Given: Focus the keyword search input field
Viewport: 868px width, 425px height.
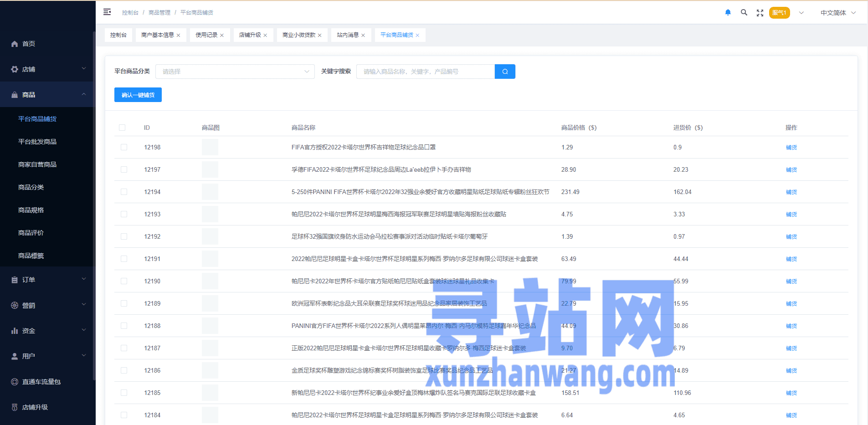Looking at the screenshot, I should click(x=425, y=72).
